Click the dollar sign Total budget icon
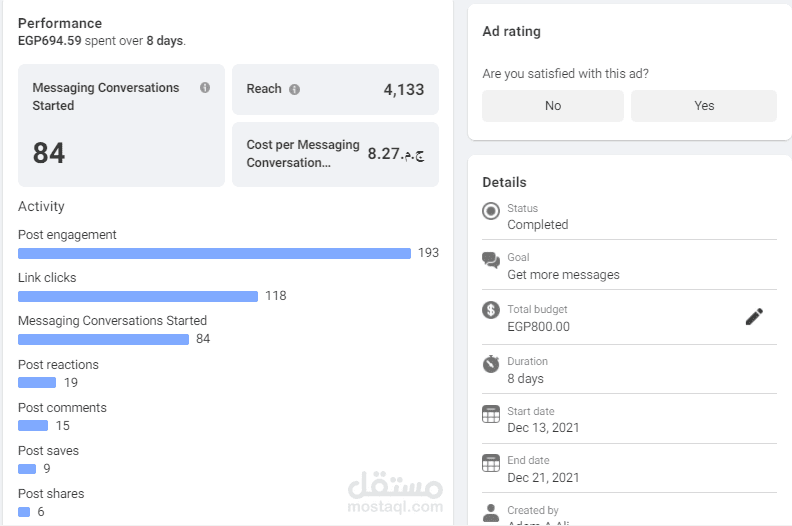The image size is (792, 526). pos(491,310)
